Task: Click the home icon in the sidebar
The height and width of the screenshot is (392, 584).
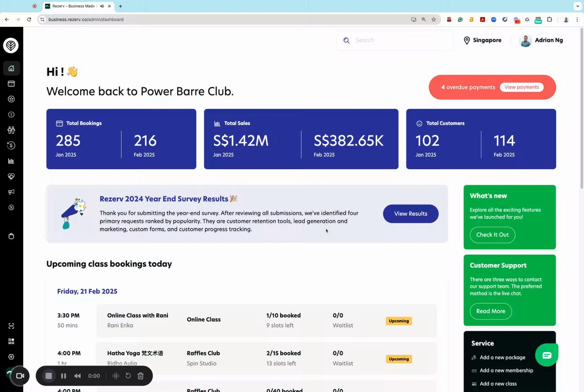Action: (11, 68)
